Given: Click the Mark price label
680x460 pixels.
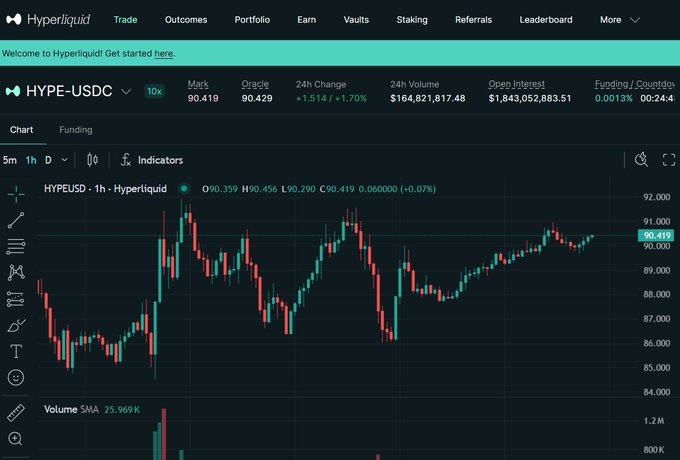Looking at the screenshot, I should [x=198, y=84].
